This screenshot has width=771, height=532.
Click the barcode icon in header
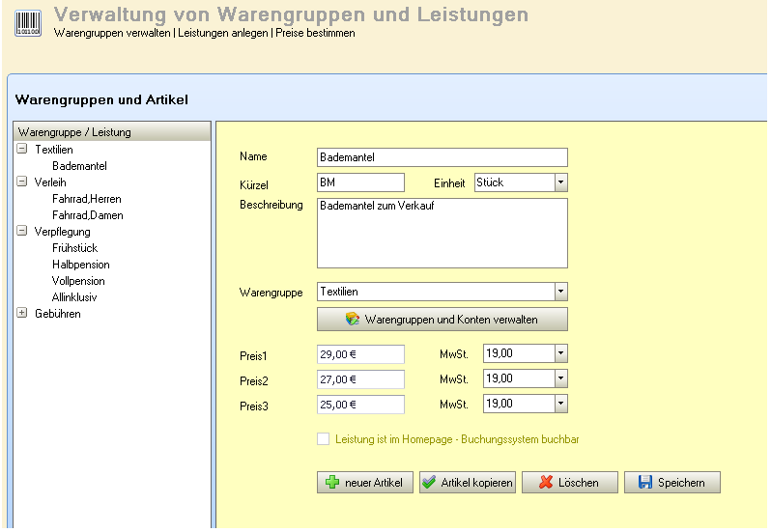coord(27,22)
